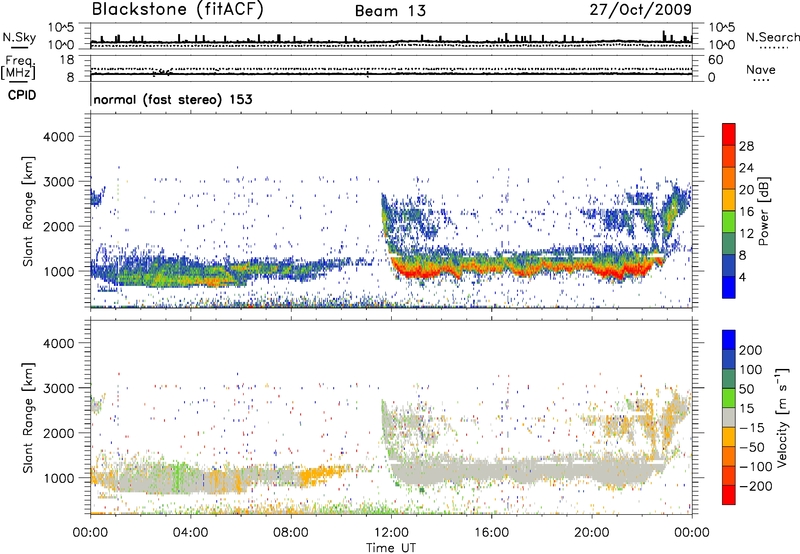The height and width of the screenshot is (554, 800).
Task: Click the 2000 tick in velocity panel
Action: click(x=58, y=433)
